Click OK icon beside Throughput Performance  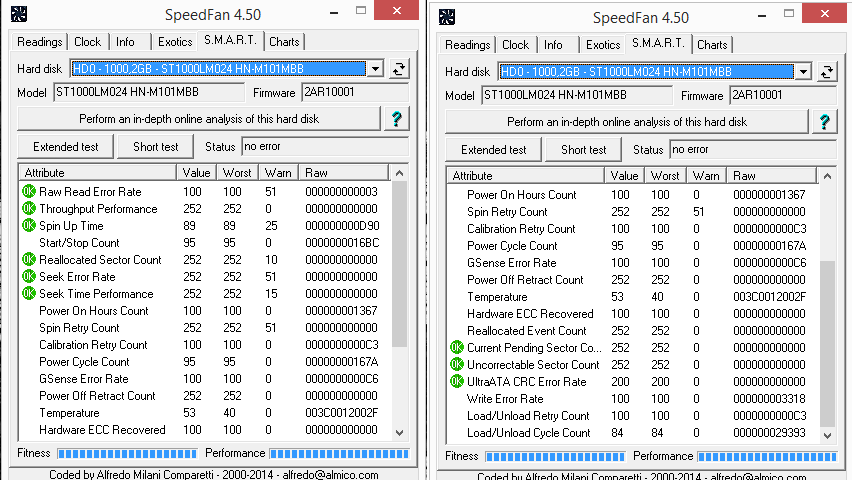[29, 208]
